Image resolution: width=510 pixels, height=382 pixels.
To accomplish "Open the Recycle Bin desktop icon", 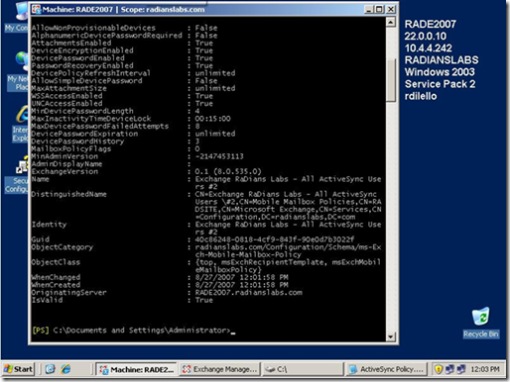I will tap(481, 322).
